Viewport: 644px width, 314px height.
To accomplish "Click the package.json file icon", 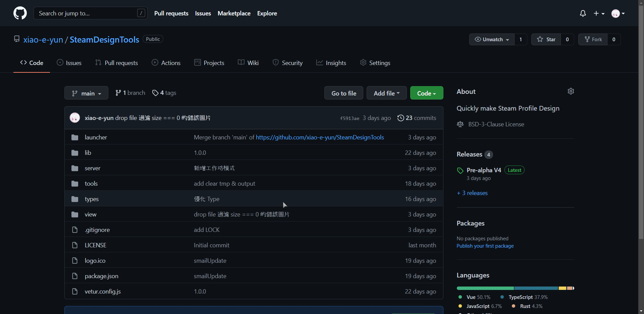I will coord(75,276).
